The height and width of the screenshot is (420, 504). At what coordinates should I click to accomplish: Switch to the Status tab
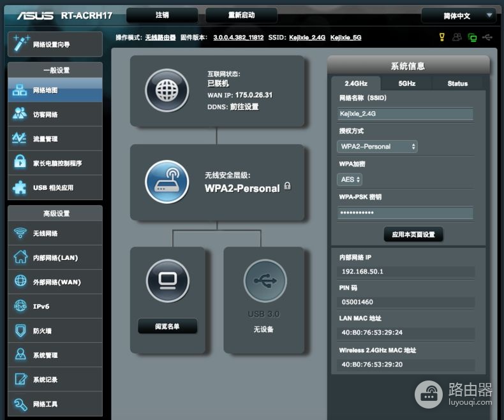pos(457,83)
